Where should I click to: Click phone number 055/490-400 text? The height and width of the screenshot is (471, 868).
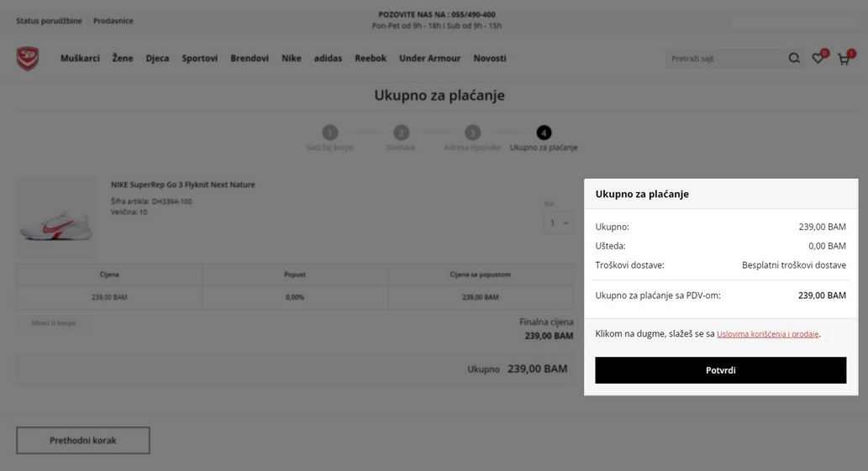(473, 14)
